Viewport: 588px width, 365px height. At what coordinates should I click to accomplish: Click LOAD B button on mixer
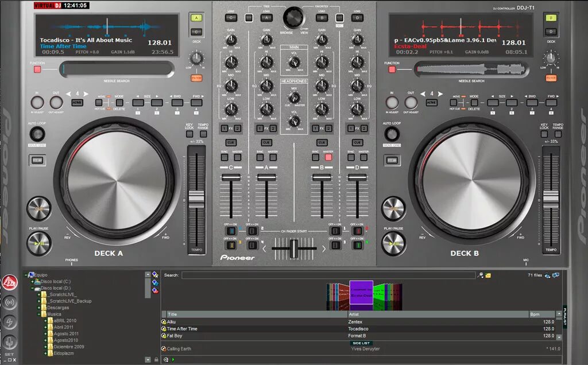pyautogui.click(x=322, y=18)
